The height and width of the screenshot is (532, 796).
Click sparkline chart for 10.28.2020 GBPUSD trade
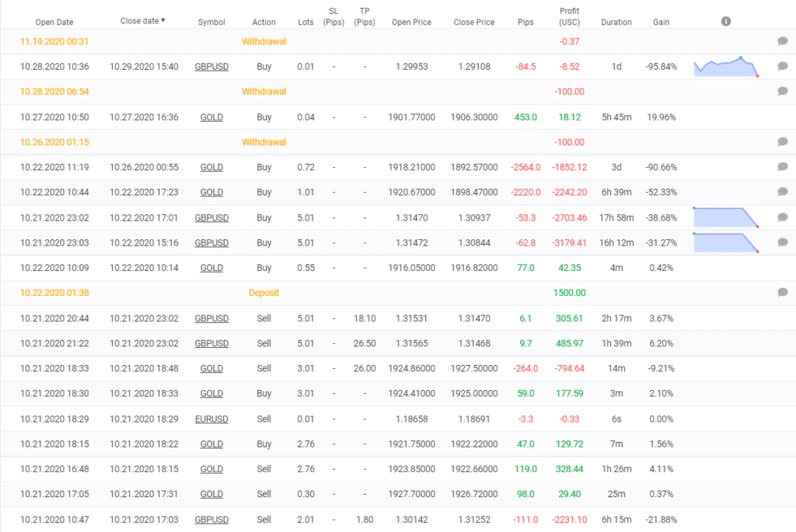[x=726, y=67]
